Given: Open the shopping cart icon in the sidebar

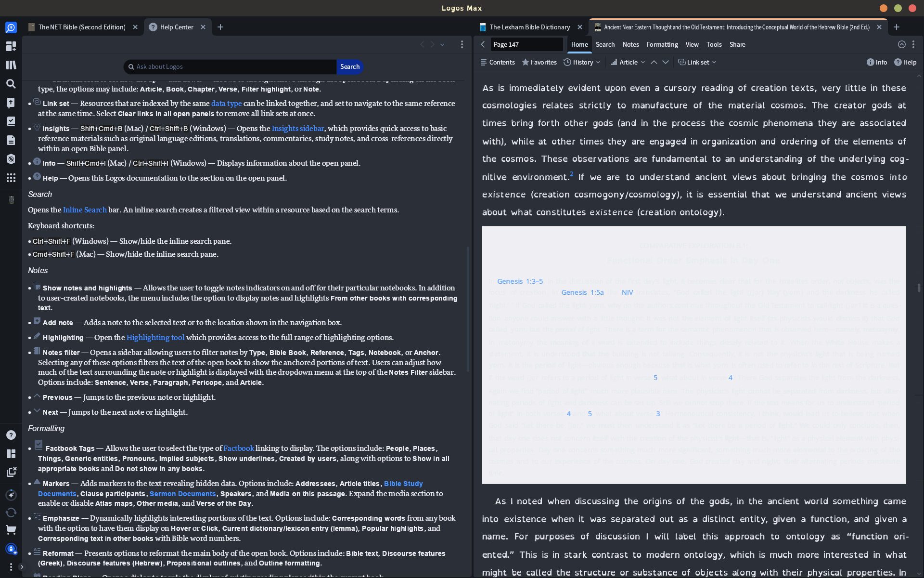Looking at the screenshot, I should (11, 530).
